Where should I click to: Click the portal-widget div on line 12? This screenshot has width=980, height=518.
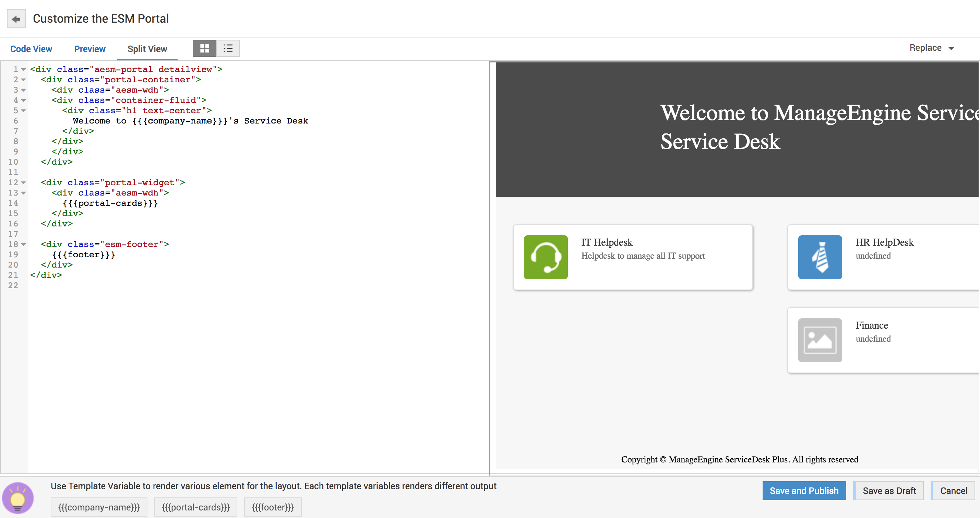coord(113,183)
